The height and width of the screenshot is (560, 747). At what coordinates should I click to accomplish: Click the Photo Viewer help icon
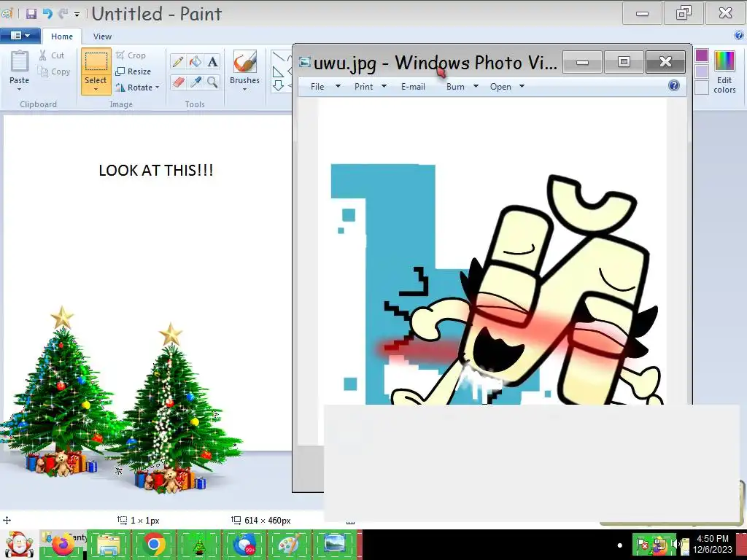tap(673, 86)
